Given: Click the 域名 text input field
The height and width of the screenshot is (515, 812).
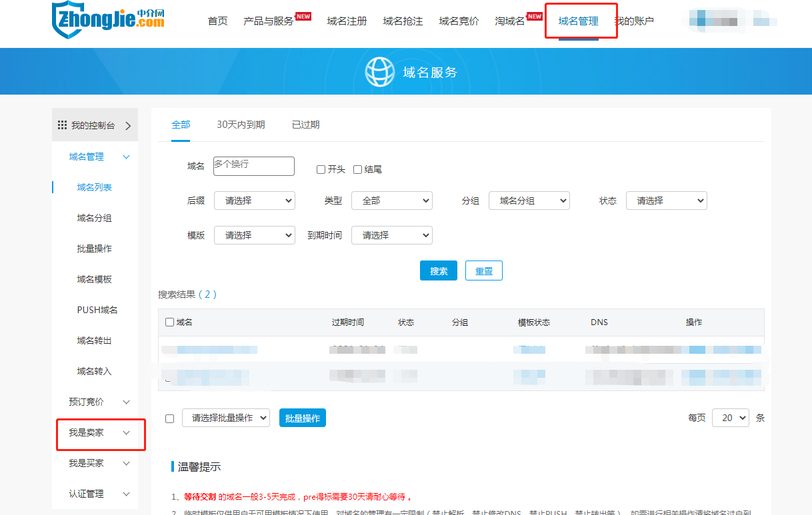Looking at the screenshot, I should tap(253, 166).
